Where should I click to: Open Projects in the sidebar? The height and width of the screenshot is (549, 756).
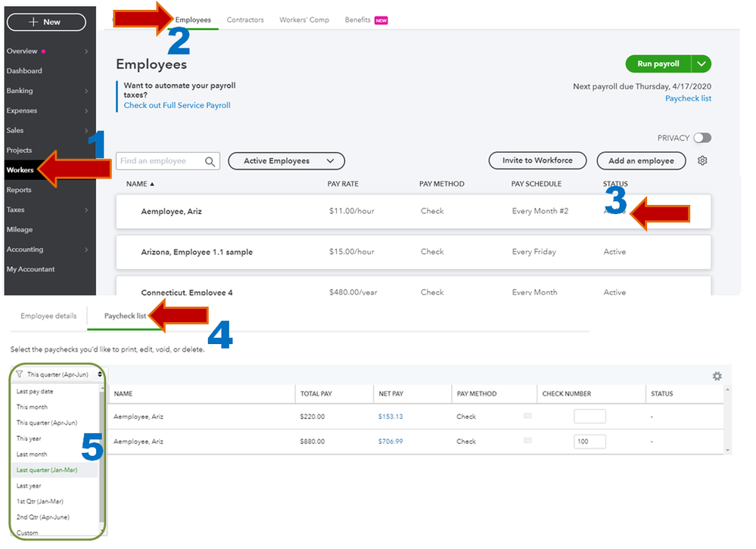click(19, 150)
